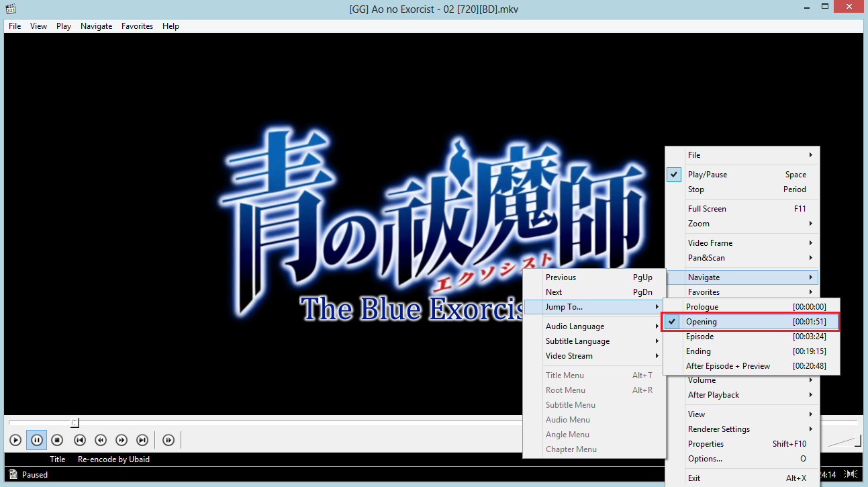Click the volume slider handle
This screenshot has height=487, width=868.
[859, 441]
